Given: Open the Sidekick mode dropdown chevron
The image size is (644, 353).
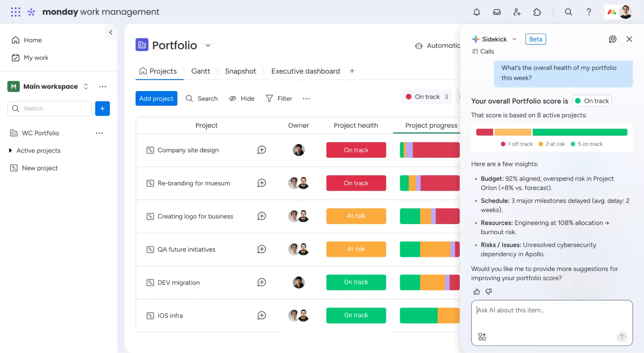Looking at the screenshot, I should coord(514,39).
